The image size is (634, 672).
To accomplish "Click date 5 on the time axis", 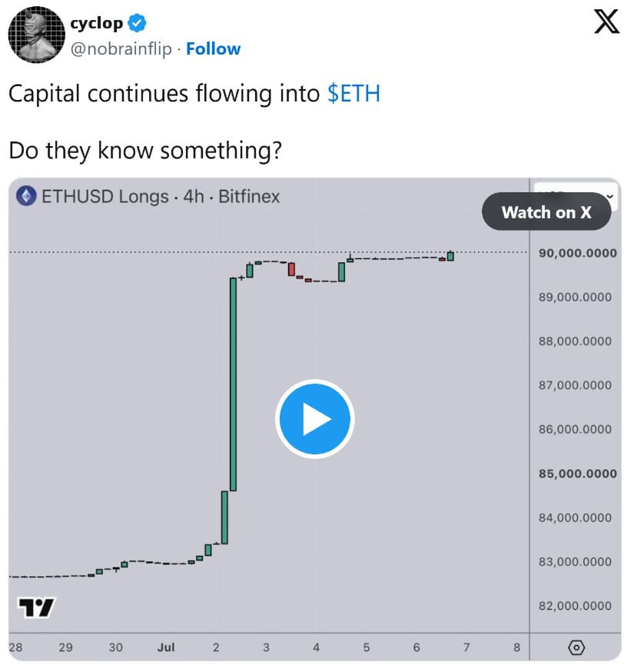I will point(367,647).
